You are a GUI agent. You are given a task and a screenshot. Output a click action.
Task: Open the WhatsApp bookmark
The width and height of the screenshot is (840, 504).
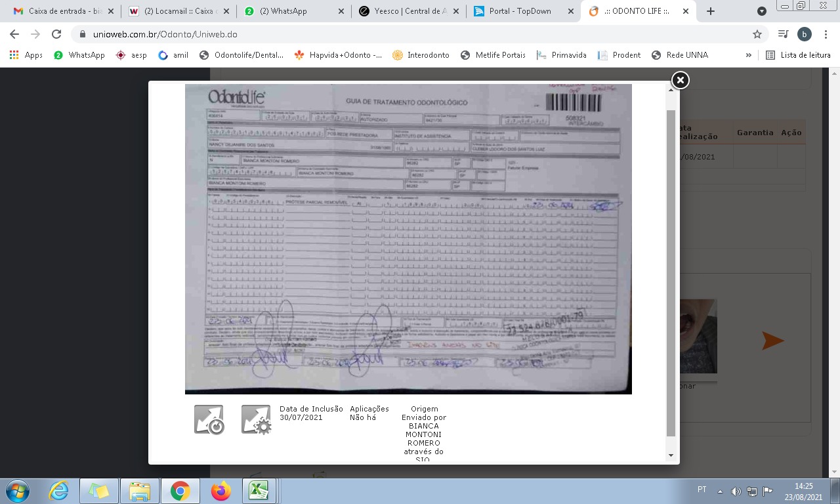pyautogui.click(x=79, y=55)
